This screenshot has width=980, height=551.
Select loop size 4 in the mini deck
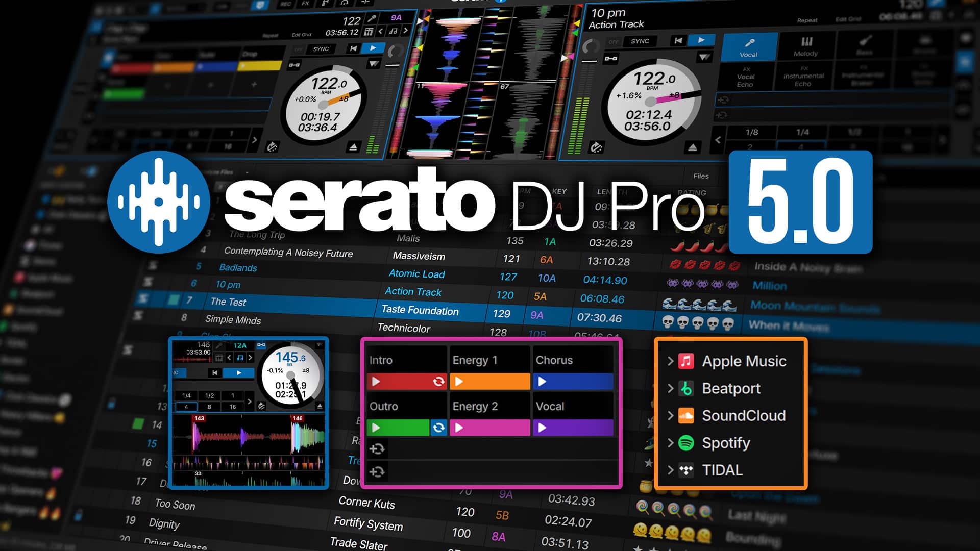pos(186,407)
